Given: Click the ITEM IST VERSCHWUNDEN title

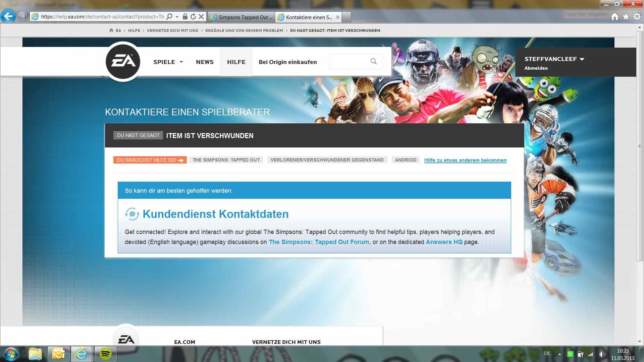Looking at the screenshot, I should 210,136.
